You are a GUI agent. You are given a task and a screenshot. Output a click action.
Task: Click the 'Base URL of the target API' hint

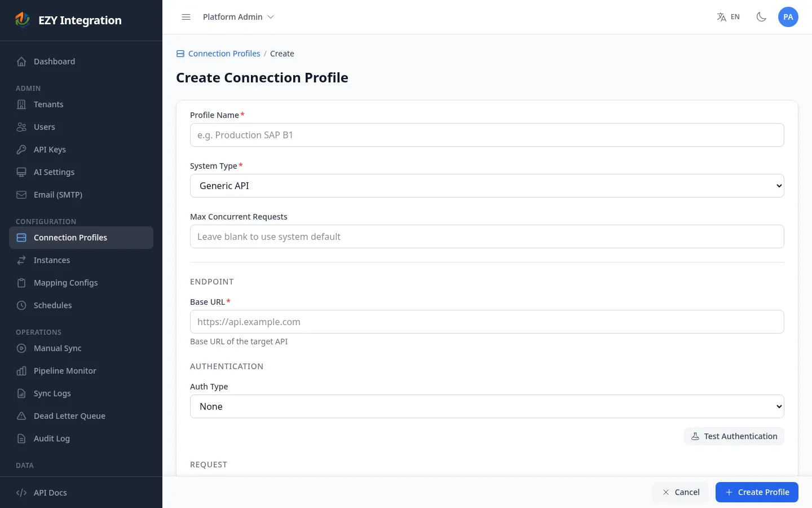click(239, 341)
